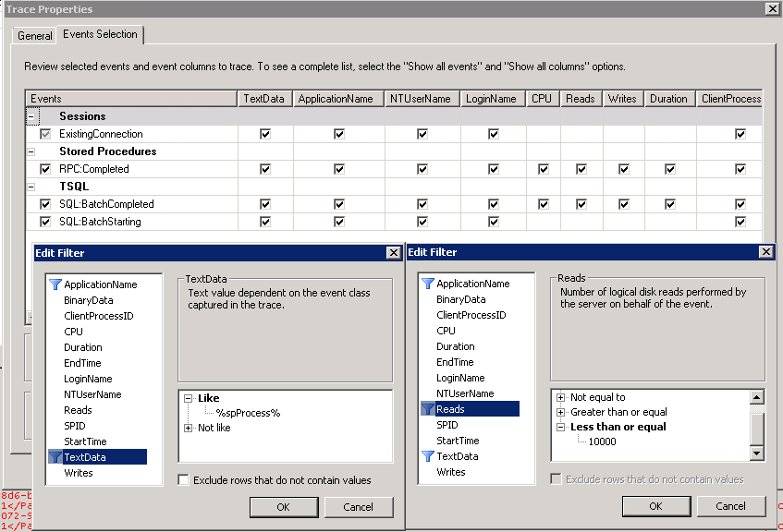
Task: Click the ApplicationName filter funnel icon in left dialog
Action: pos(55,284)
